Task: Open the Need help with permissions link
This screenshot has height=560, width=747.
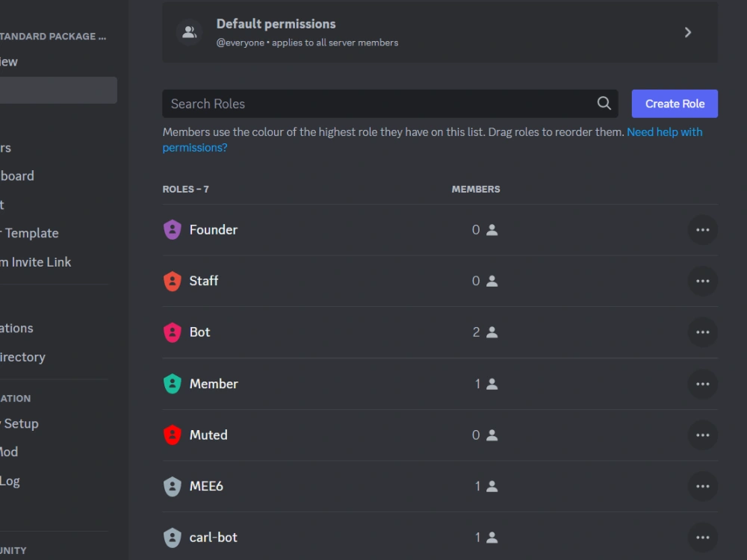Action: tap(665, 131)
